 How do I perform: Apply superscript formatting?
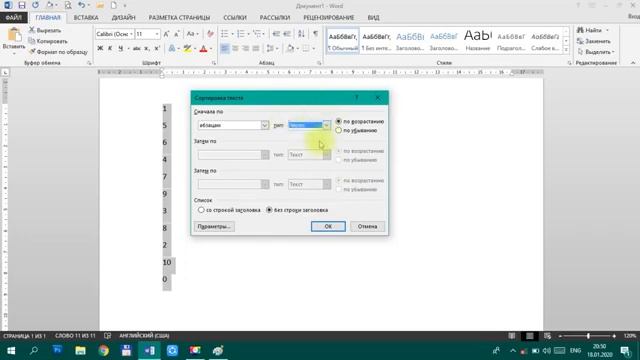click(157, 49)
